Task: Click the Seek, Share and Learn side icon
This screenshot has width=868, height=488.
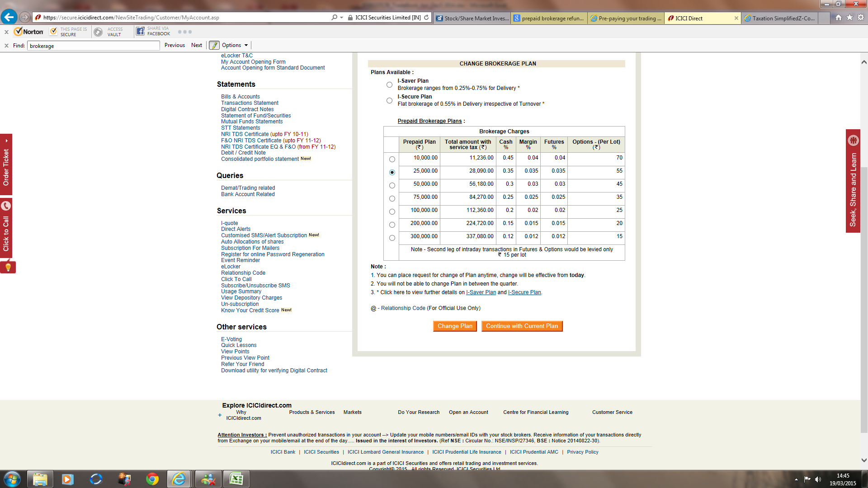Action: click(853, 141)
